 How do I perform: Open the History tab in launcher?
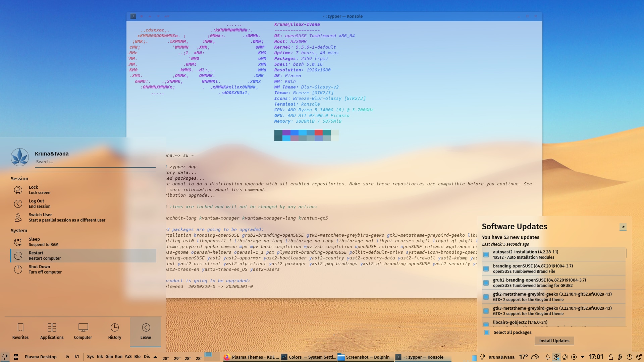coord(115,331)
